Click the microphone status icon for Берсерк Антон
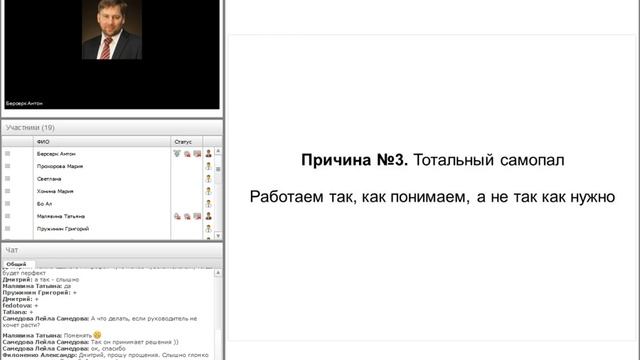This screenshot has height=360, width=640. pos(177,153)
